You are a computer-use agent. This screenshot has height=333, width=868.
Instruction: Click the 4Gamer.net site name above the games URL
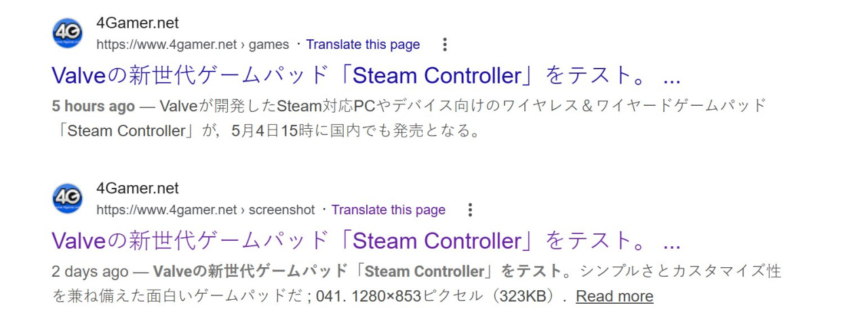click(x=138, y=23)
